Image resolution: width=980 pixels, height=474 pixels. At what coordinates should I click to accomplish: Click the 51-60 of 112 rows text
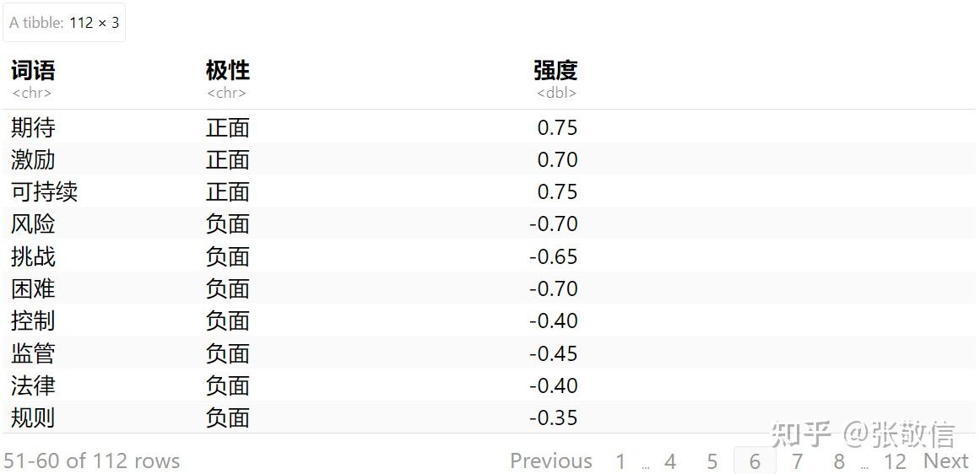point(92,461)
